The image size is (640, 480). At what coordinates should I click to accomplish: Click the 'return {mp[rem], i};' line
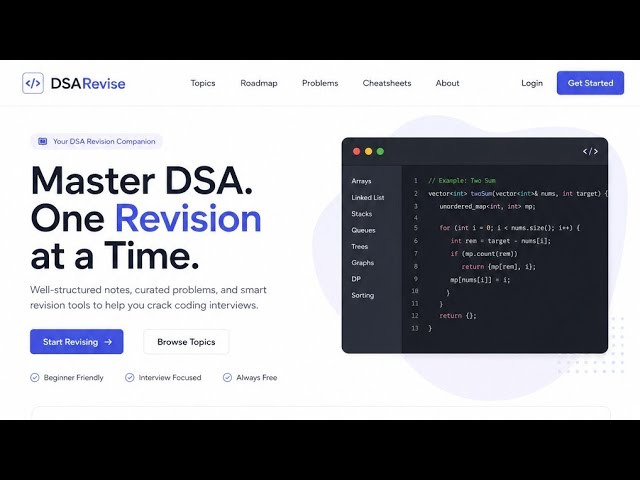pyautogui.click(x=498, y=267)
